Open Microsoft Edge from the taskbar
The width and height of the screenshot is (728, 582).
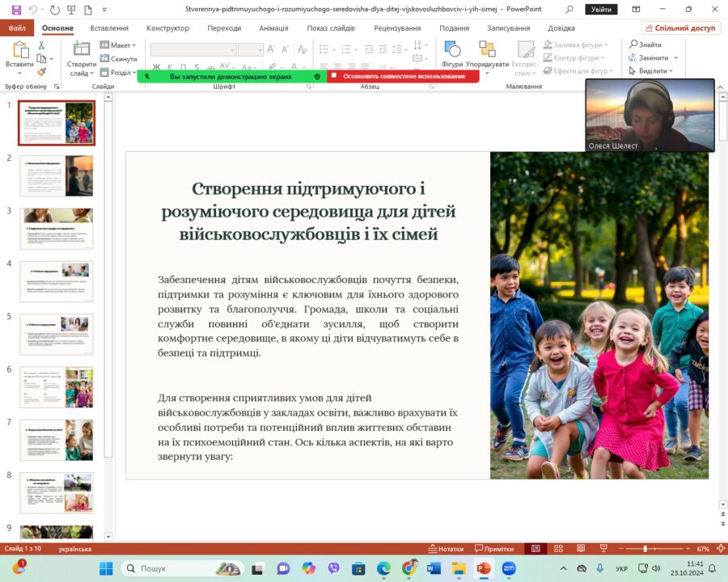(383, 568)
